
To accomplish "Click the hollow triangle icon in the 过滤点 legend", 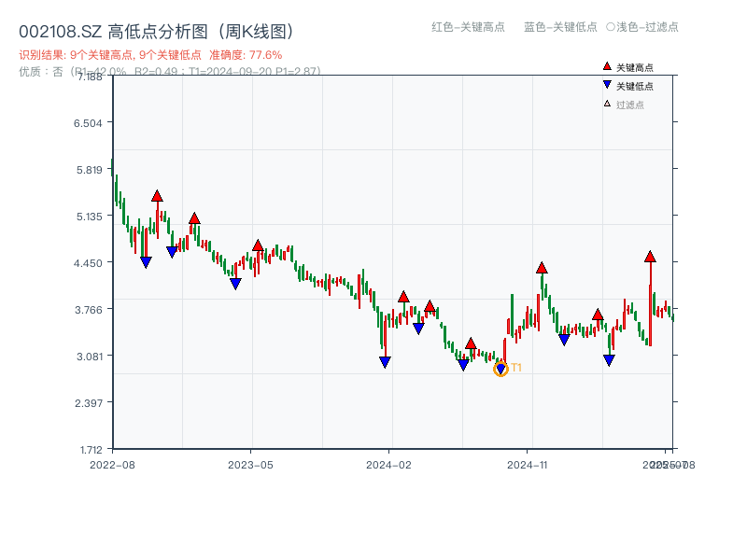I will [x=607, y=104].
